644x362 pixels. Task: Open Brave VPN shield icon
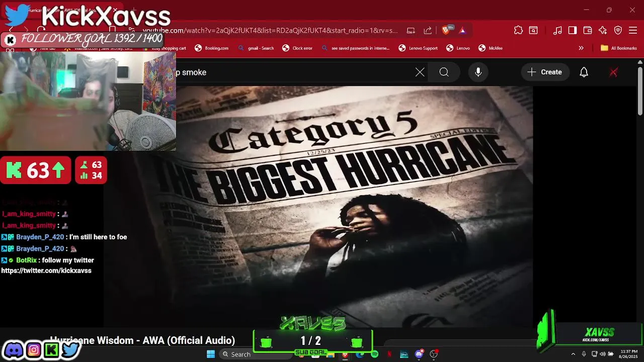[x=618, y=30]
